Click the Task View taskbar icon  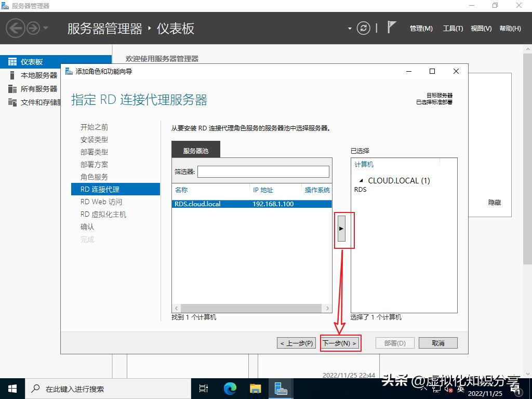203,388
